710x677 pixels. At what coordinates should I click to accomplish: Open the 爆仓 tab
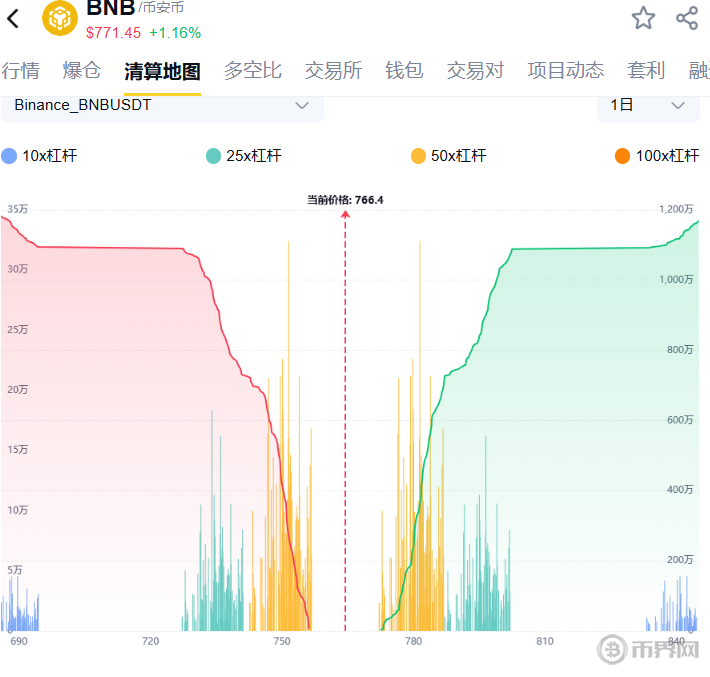pos(82,71)
